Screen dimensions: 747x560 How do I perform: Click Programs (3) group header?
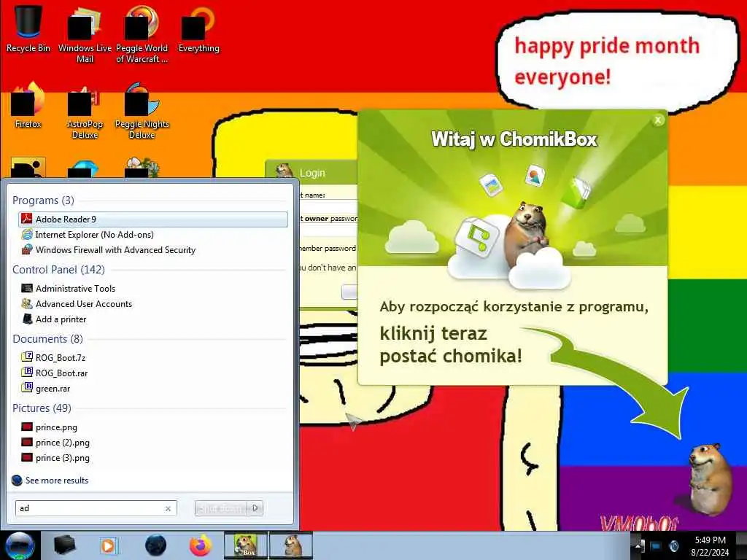click(x=43, y=200)
